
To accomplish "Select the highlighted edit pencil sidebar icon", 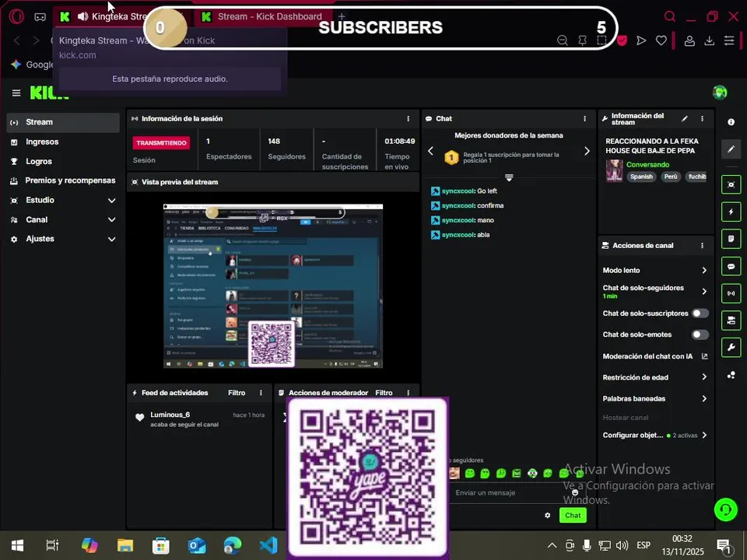I will pyautogui.click(x=731, y=149).
